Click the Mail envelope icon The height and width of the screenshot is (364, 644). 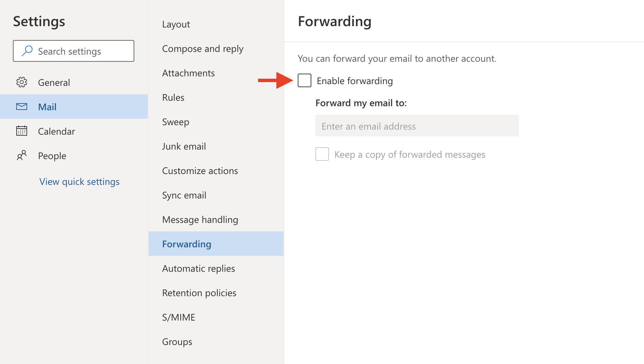[x=22, y=107]
